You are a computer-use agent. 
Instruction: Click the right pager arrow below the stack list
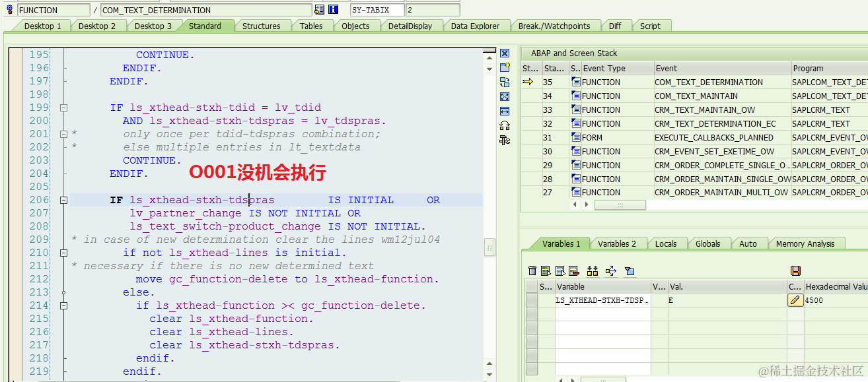(x=585, y=205)
